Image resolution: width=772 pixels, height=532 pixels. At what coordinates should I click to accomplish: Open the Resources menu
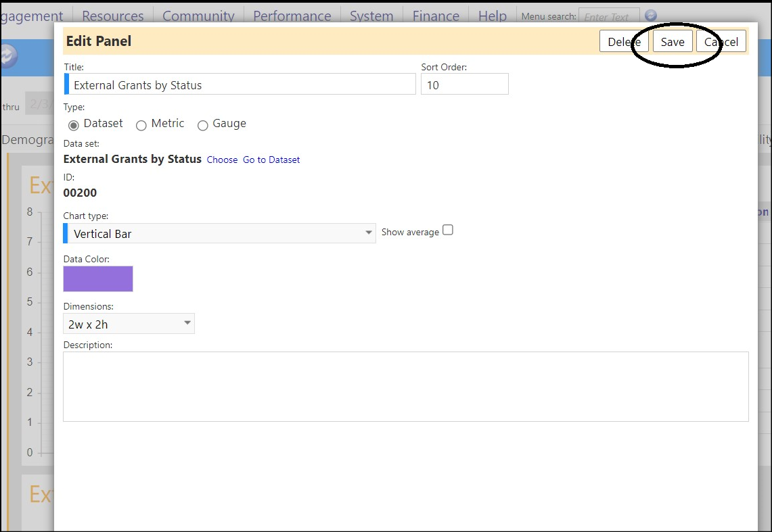click(113, 16)
